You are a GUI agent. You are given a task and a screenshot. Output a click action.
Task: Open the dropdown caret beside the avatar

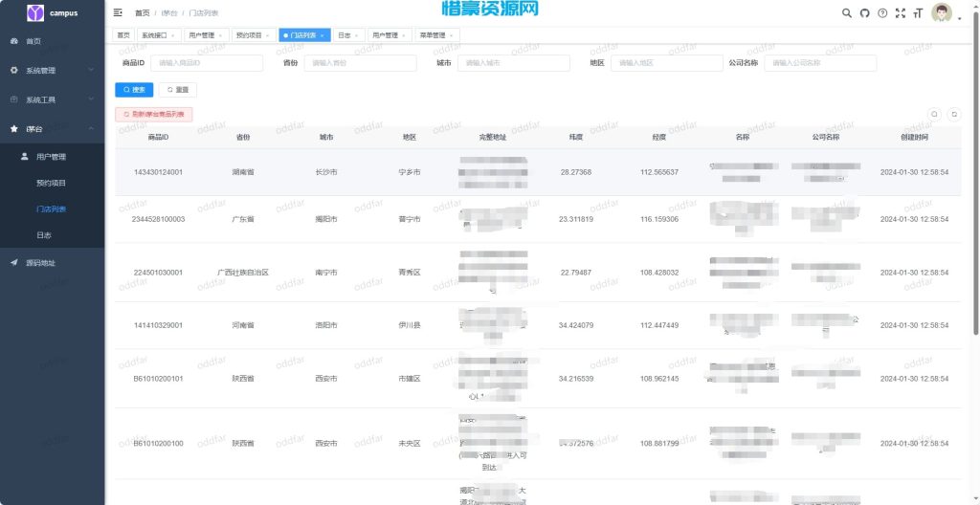tap(959, 19)
